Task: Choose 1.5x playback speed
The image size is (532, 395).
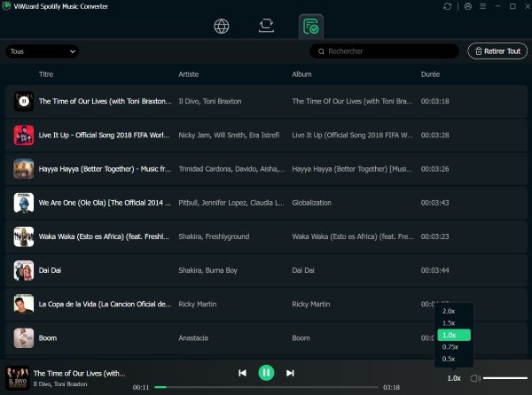Action: [x=454, y=323]
